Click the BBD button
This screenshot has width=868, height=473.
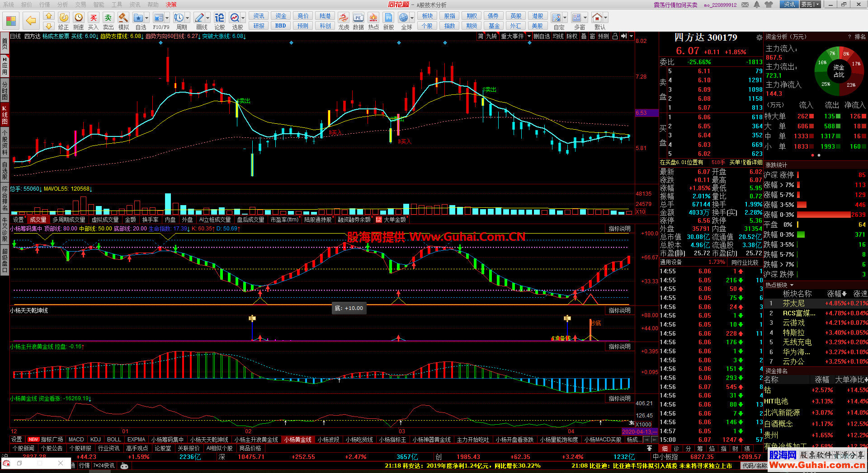(x=281, y=26)
